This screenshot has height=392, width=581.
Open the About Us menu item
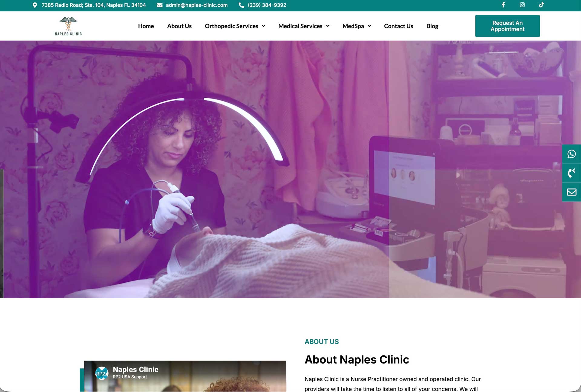click(179, 26)
